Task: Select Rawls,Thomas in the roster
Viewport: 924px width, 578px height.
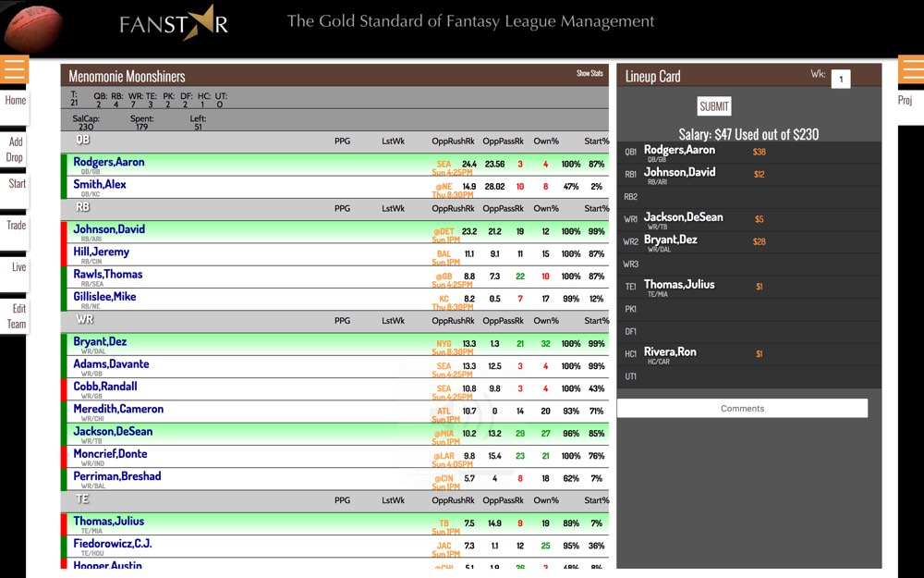Action: (108, 275)
